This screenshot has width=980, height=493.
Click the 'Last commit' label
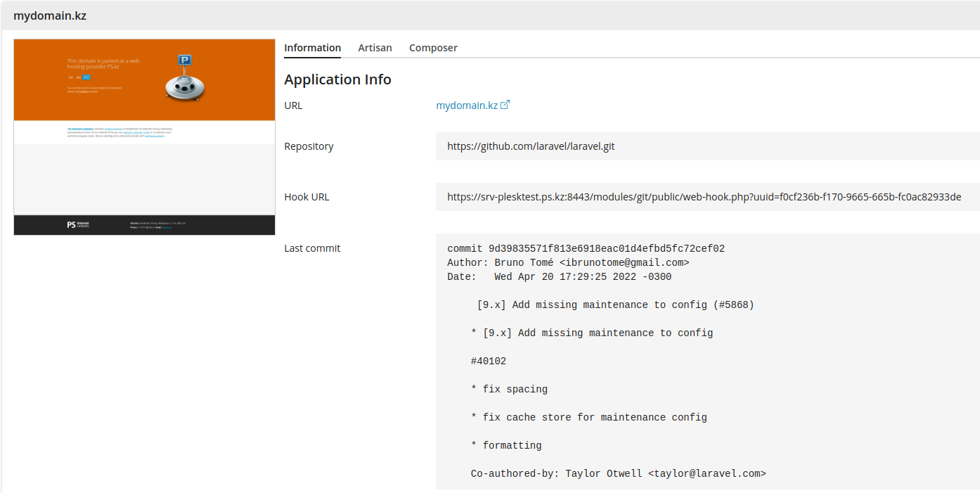[x=312, y=248]
